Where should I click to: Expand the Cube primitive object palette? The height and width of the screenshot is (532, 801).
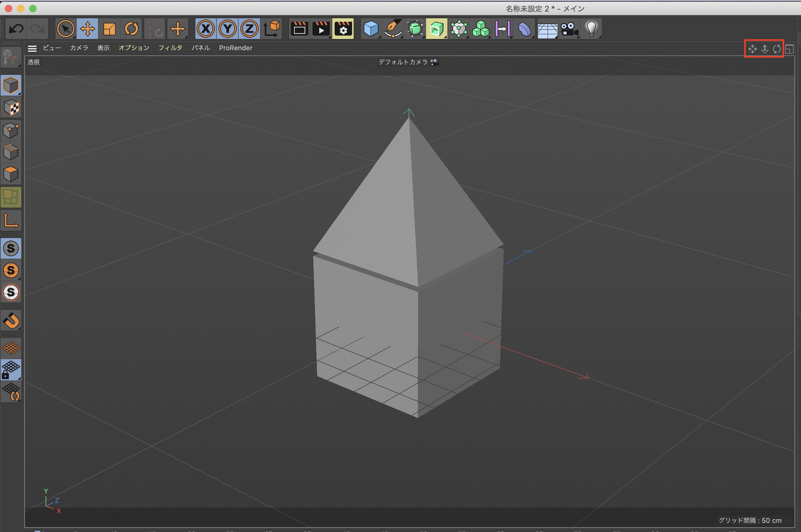point(371,29)
